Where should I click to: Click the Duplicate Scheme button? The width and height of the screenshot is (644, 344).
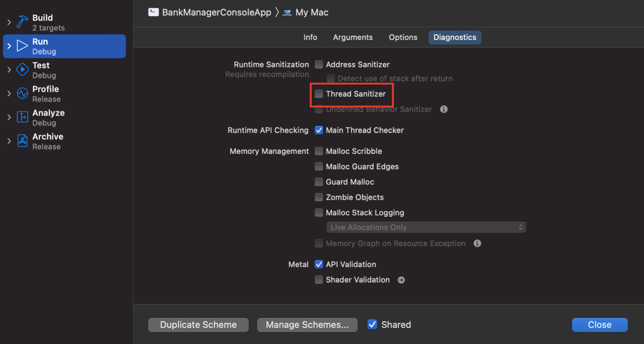(x=198, y=325)
